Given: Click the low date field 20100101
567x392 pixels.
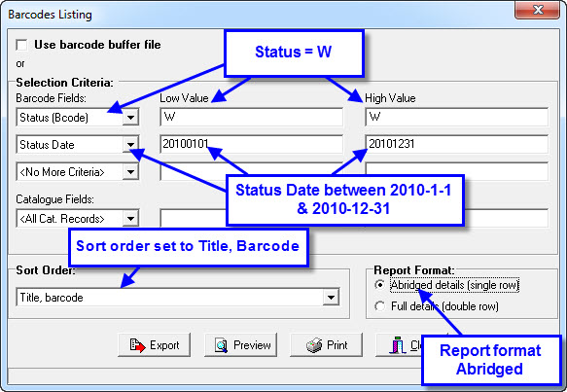Looking at the screenshot, I should point(251,144).
